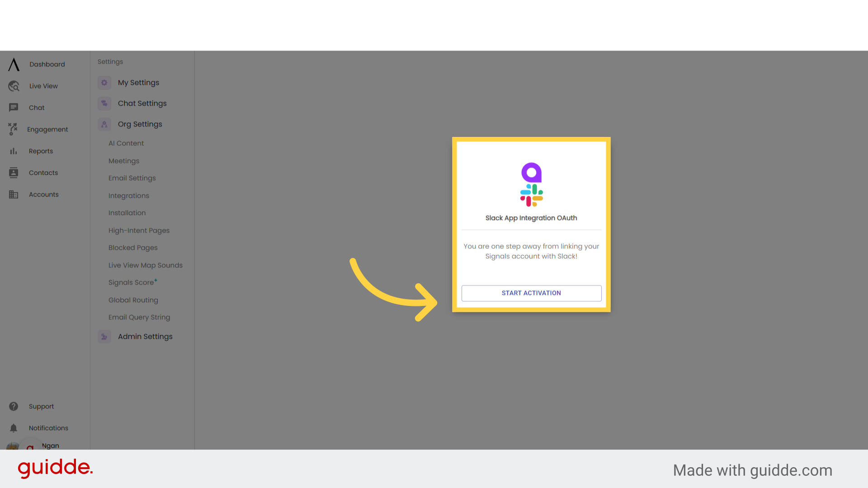Collapse the Org Settings section
Image resolution: width=868 pixels, height=488 pixels.
click(x=140, y=124)
